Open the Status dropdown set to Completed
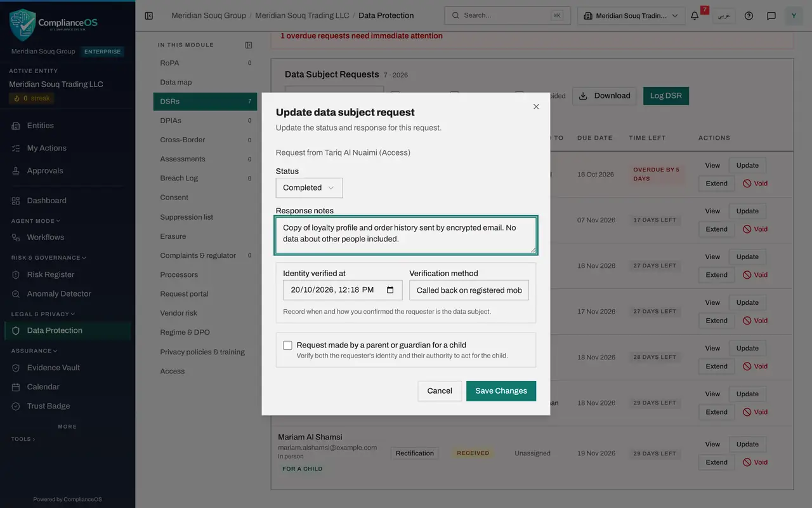This screenshot has width=812, height=508. (309, 188)
